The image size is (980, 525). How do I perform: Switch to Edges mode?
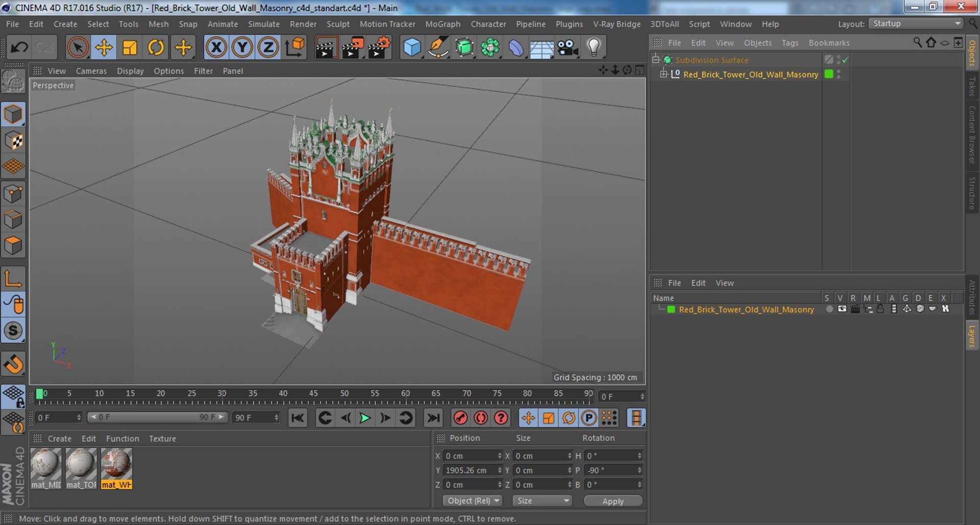pos(13,220)
